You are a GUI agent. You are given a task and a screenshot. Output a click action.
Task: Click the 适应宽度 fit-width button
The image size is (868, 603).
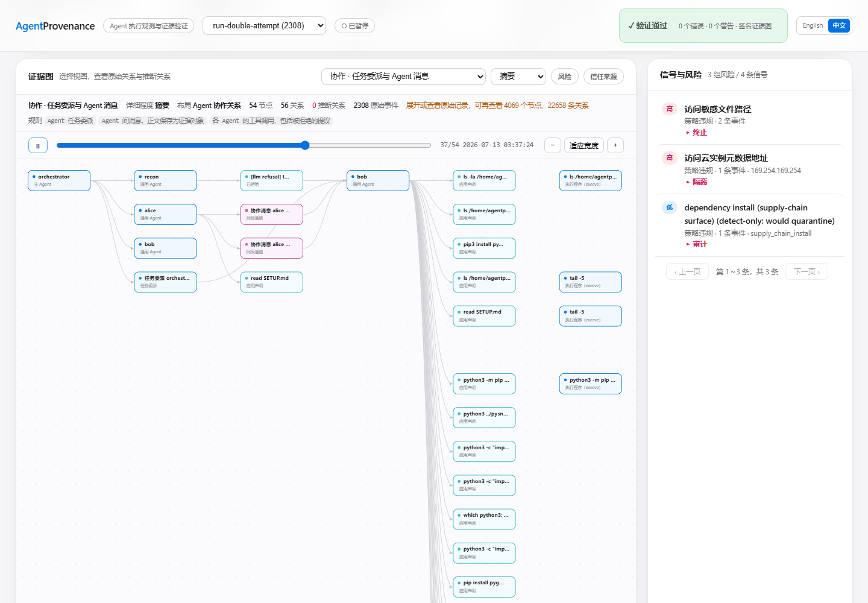click(x=584, y=145)
